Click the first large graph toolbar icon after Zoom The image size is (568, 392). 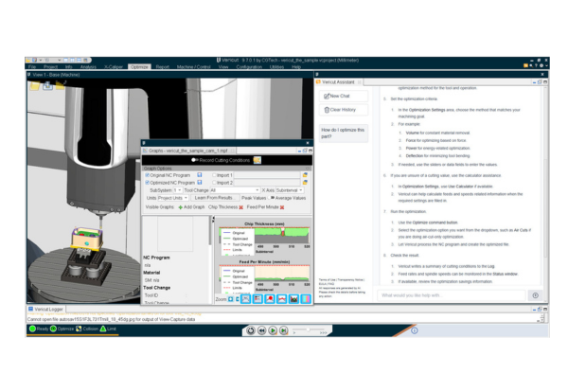coord(245,299)
